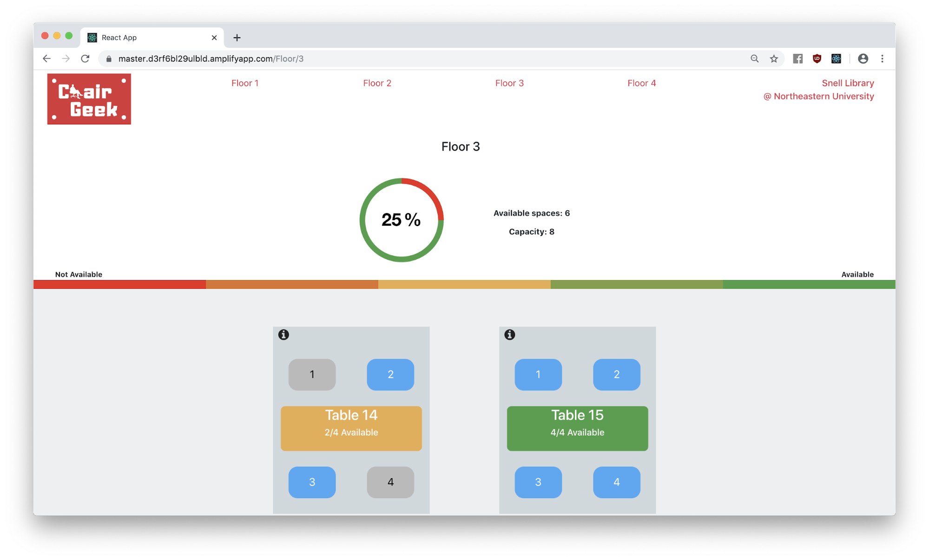The width and height of the screenshot is (929, 560).
Task: Click the 25% occupancy ring
Action: click(402, 220)
